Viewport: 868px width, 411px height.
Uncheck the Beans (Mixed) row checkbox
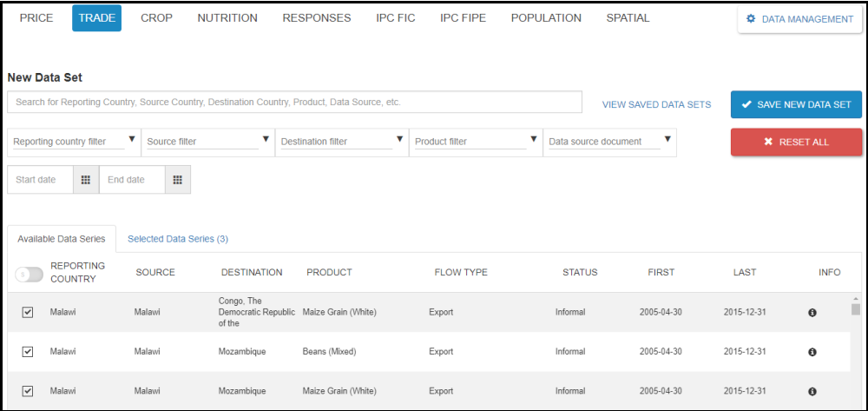28,352
